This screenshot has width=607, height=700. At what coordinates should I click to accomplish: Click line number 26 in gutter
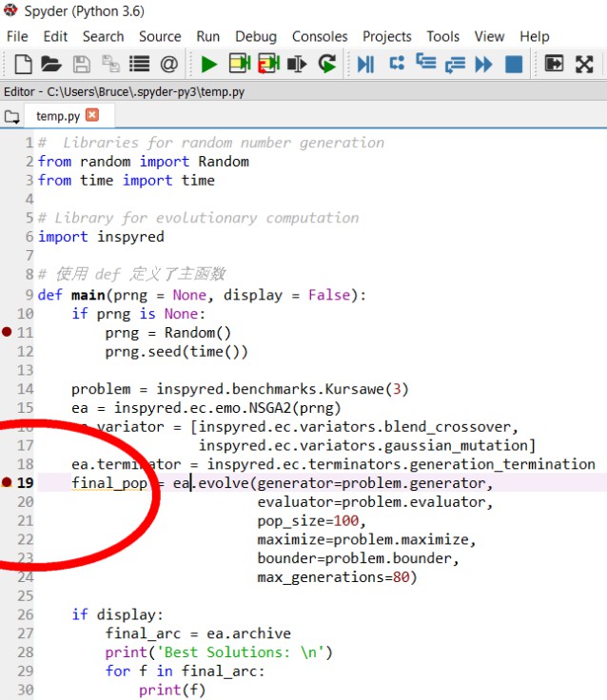[x=25, y=614]
